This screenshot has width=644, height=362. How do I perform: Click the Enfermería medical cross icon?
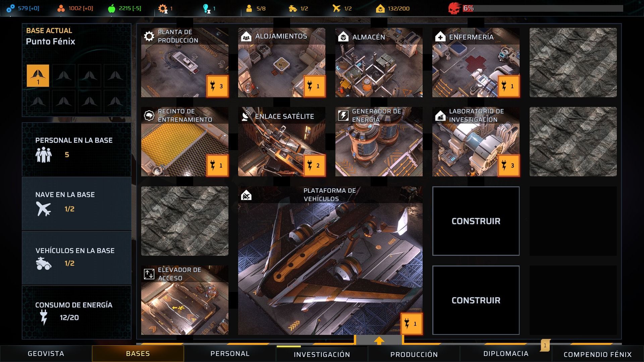point(440,37)
